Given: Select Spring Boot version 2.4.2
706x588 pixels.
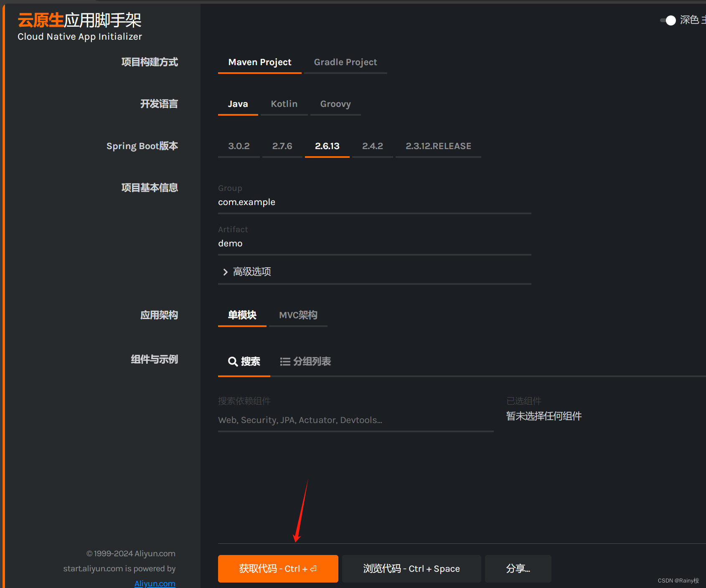Looking at the screenshot, I should pyautogui.click(x=372, y=146).
